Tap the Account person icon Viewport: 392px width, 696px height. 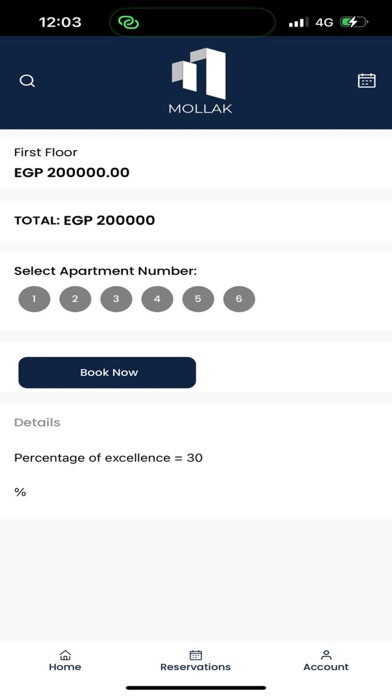tap(326, 655)
